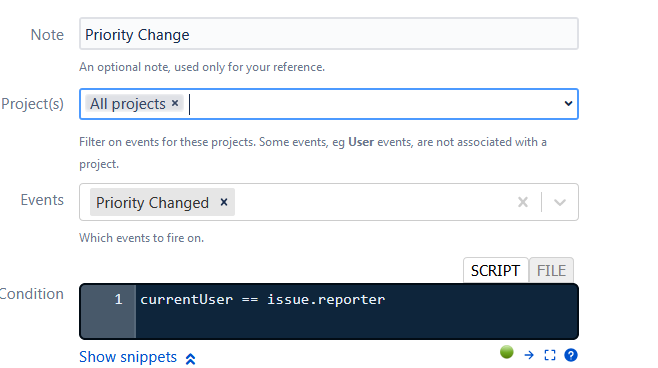This screenshot has width=658, height=368.
Task: Switch to the FILE tab
Action: [551, 270]
